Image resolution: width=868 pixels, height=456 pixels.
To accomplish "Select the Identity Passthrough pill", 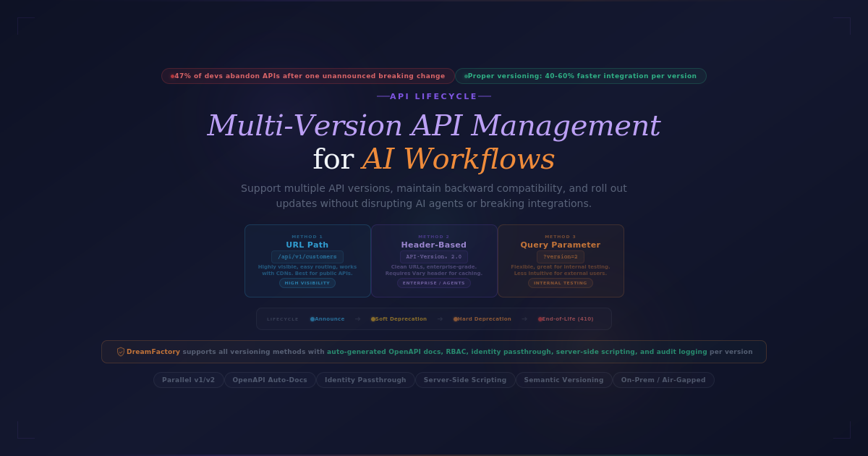I will coord(365,380).
